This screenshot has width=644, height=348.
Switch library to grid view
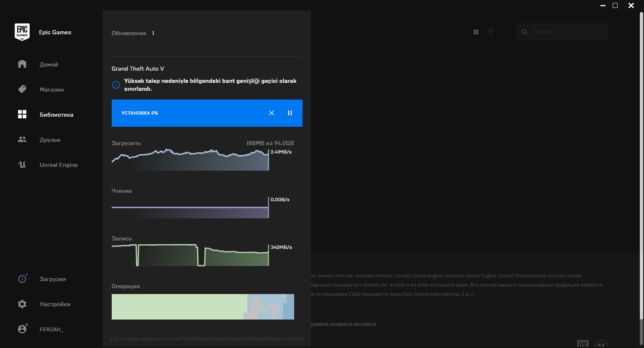[x=476, y=32]
